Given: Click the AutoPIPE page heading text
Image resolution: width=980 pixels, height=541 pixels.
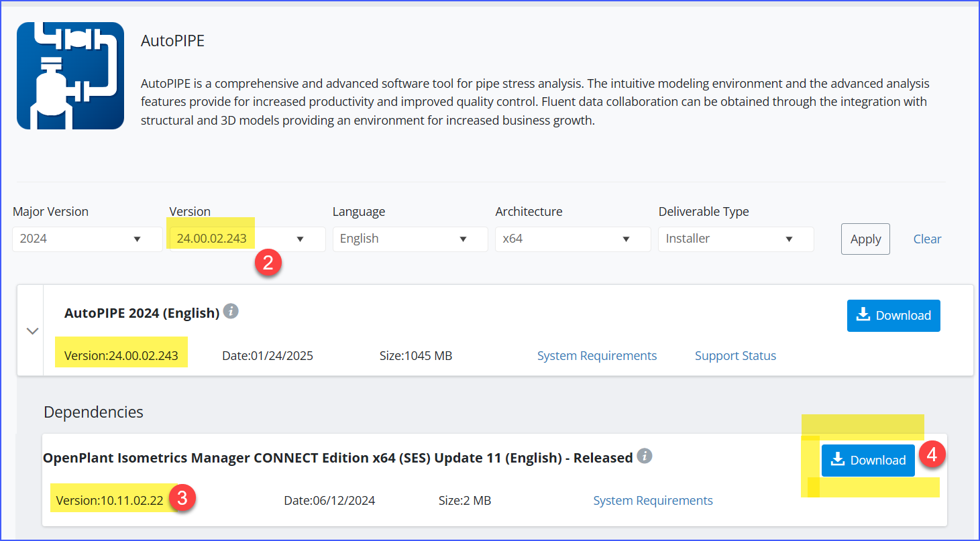Looking at the screenshot, I should click(172, 41).
